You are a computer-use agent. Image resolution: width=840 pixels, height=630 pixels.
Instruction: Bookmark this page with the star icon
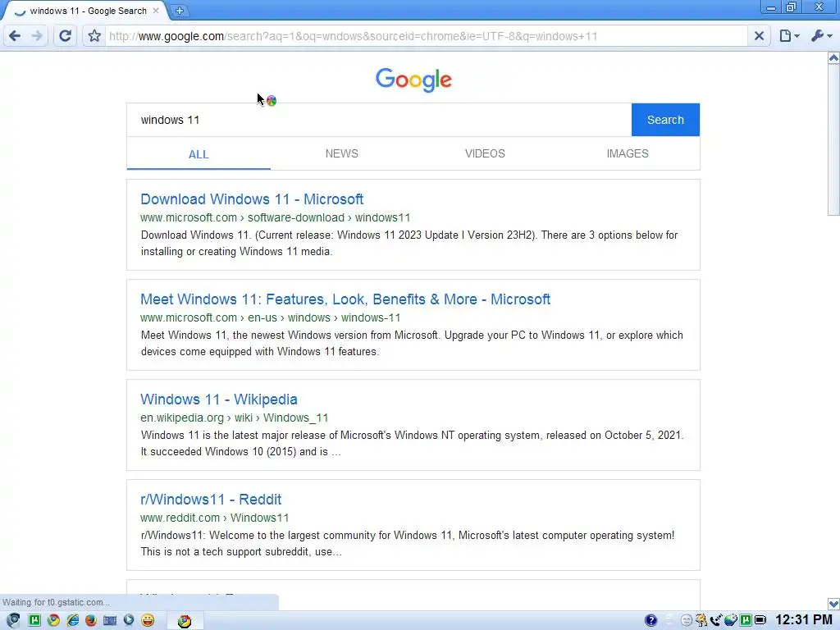pos(94,36)
